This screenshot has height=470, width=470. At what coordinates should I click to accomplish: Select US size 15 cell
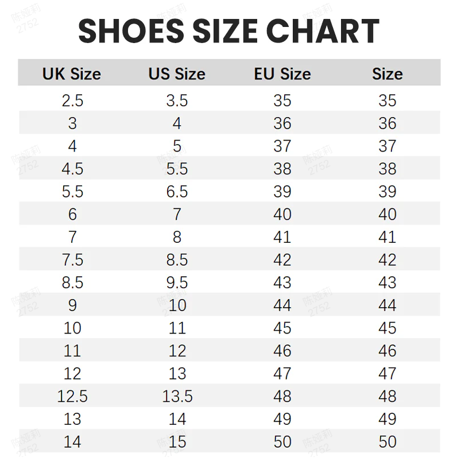[177, 442]
